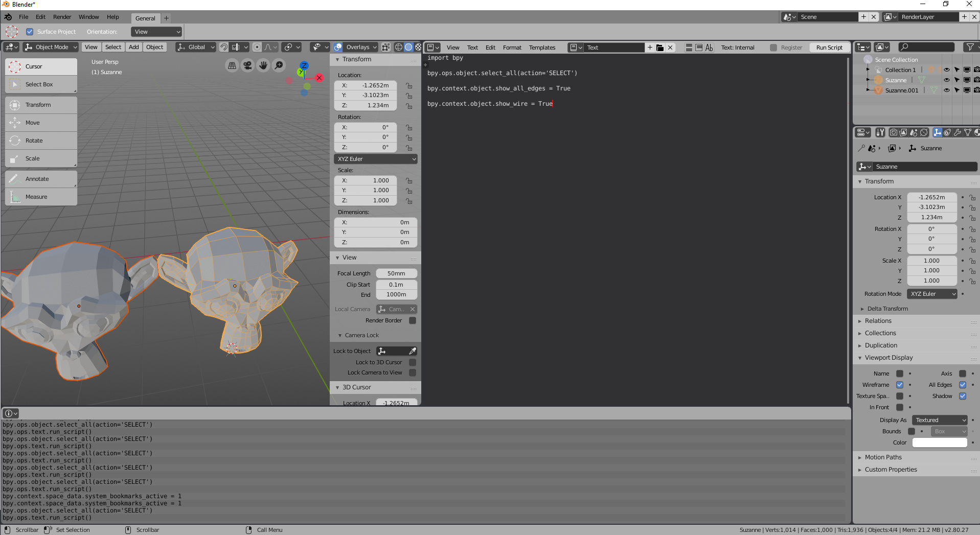Expand Relations panel

(878, 321)
